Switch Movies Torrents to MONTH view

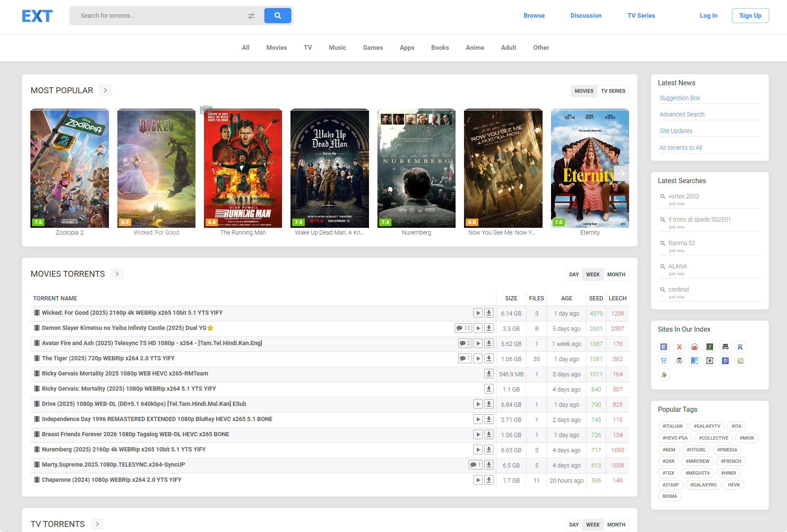(616, 274)
